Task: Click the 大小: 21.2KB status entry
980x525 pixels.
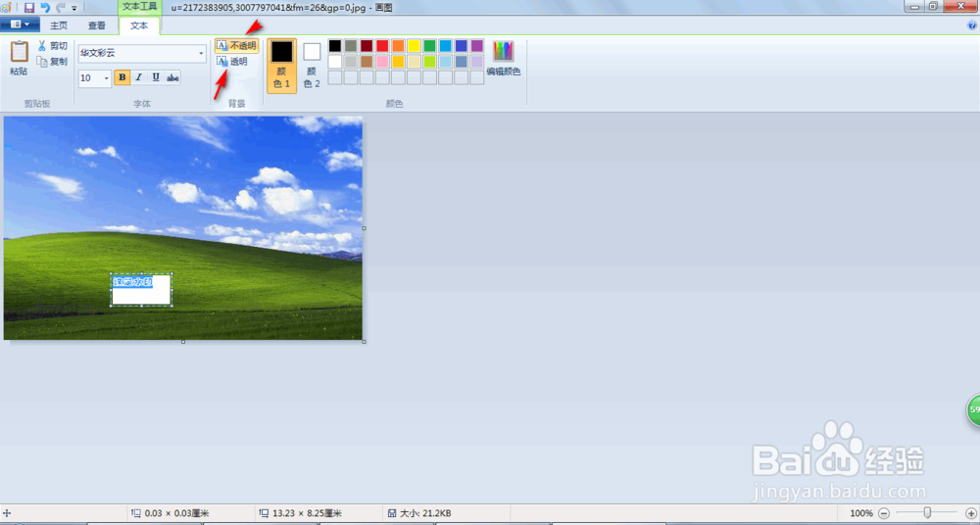Action: [x=420, y=514]
